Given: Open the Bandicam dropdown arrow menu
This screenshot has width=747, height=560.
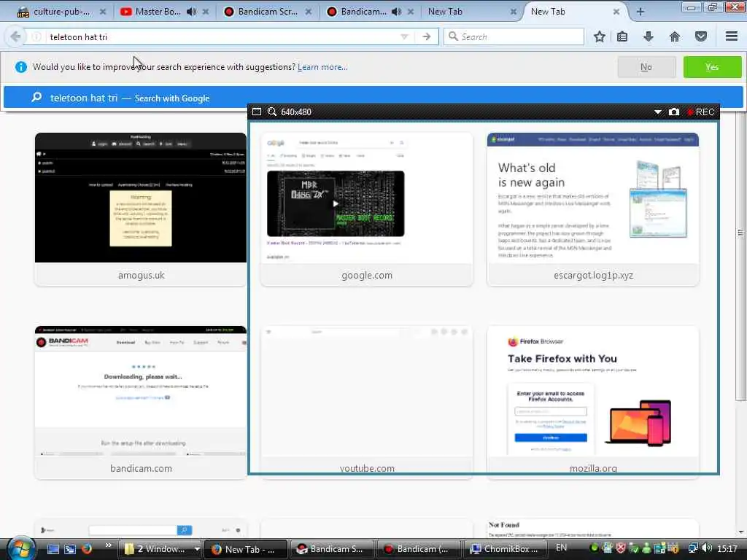Looking at the screenshot, I should (658, 112).
